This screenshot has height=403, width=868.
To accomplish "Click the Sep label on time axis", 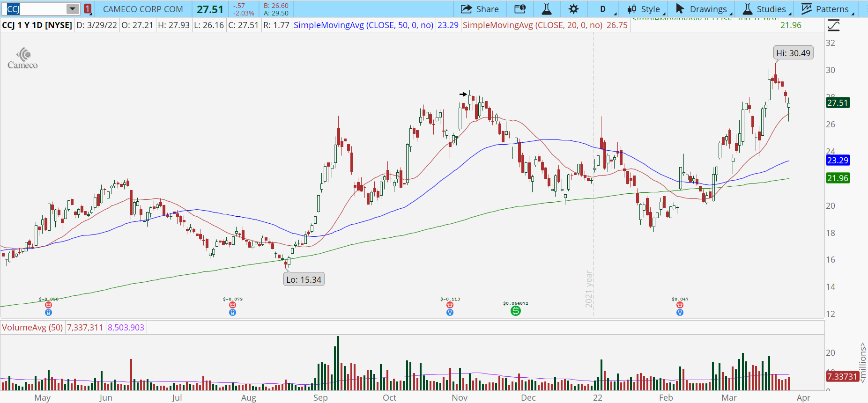I will 320,397.
